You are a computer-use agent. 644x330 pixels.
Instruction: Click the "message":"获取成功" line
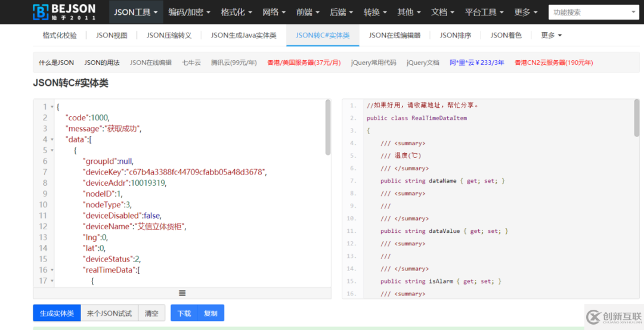[104, 129]
